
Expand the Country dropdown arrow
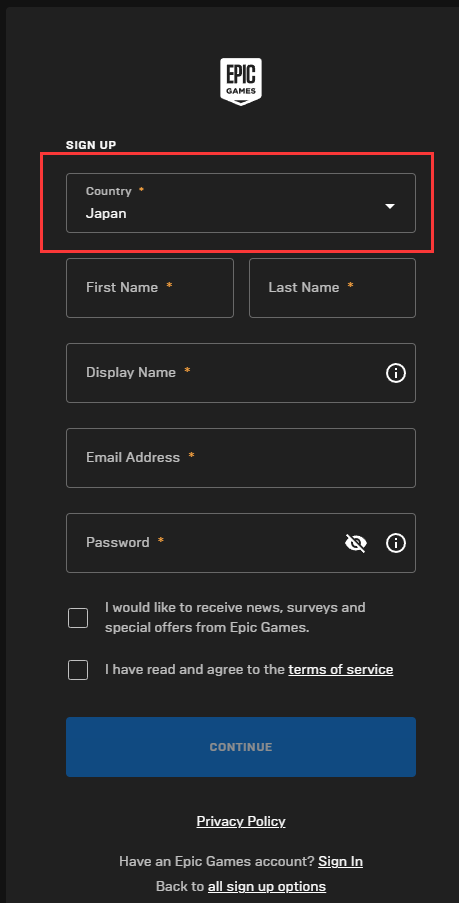click(390, 206)
